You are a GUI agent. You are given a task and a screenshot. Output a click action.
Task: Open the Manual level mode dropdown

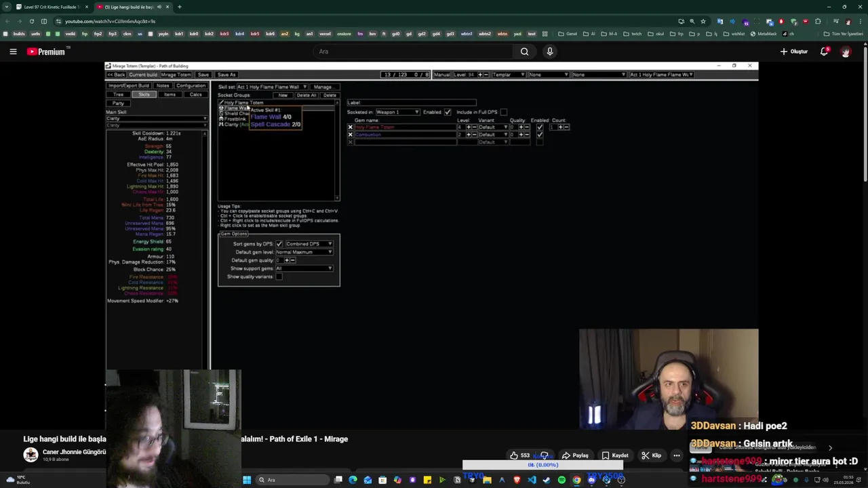[442, 75]
